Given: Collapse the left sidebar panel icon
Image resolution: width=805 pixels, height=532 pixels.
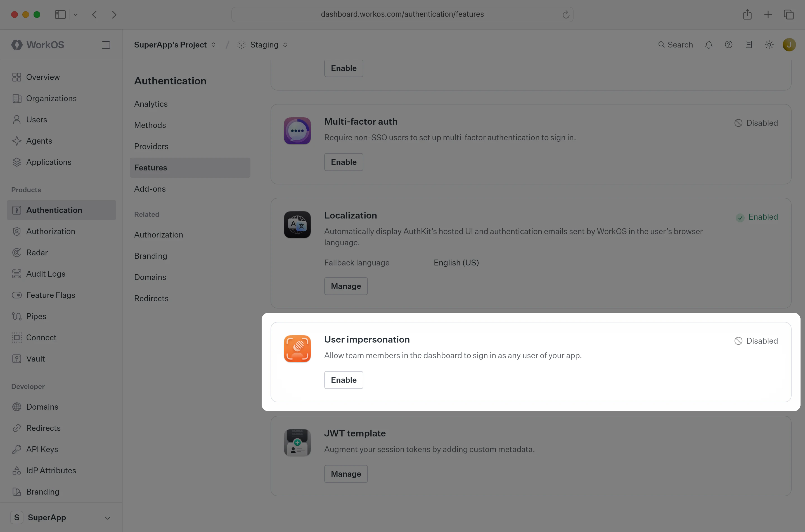Looking at the screenshot, I should 106,45.
